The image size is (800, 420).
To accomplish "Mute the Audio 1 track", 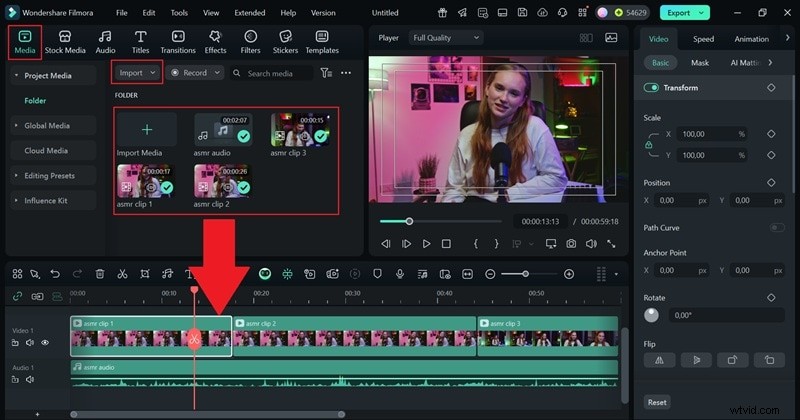I will click(x=30, y=380).
